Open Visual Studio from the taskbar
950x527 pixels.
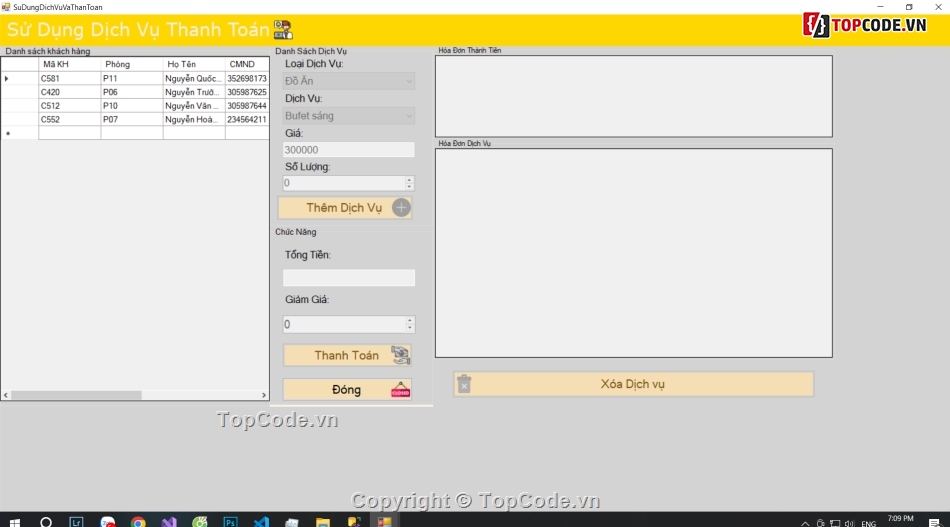tap(169, 522)
